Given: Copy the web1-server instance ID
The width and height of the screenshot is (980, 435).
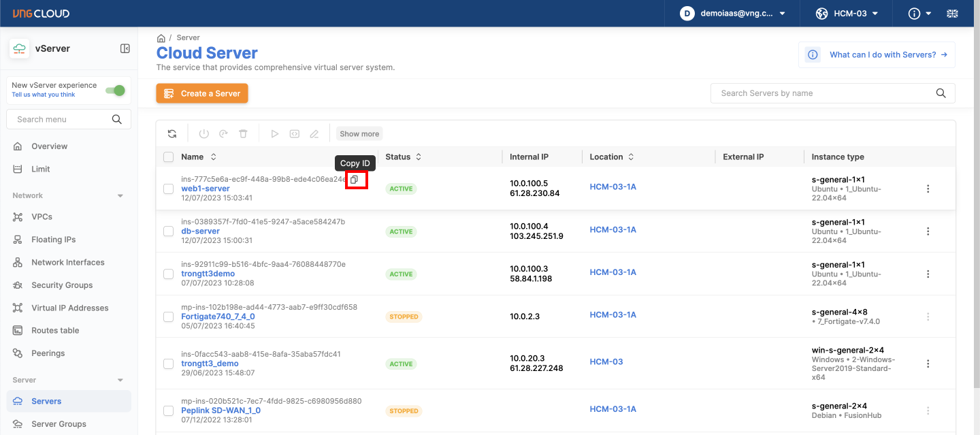Looking at the screenshot, I should [x=354, y=180].
